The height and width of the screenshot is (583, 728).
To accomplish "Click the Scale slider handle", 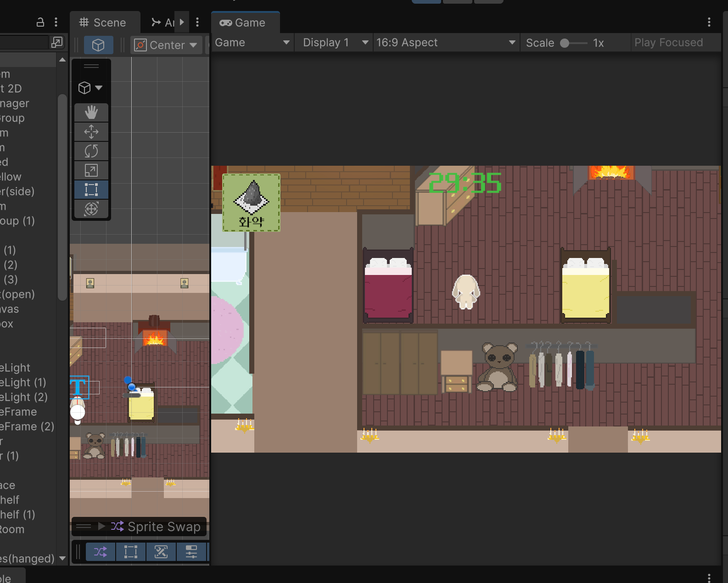I will tap(565, 43).
